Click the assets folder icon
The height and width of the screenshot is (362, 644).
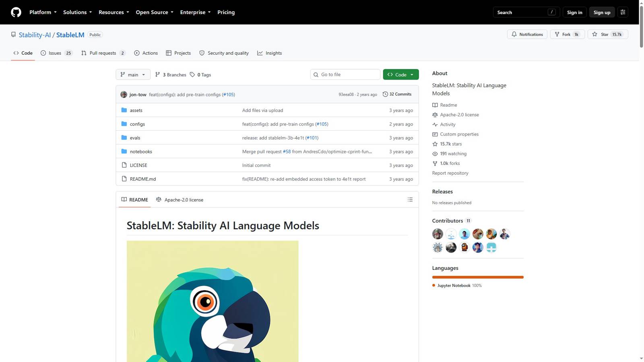[x=124, y=110]
